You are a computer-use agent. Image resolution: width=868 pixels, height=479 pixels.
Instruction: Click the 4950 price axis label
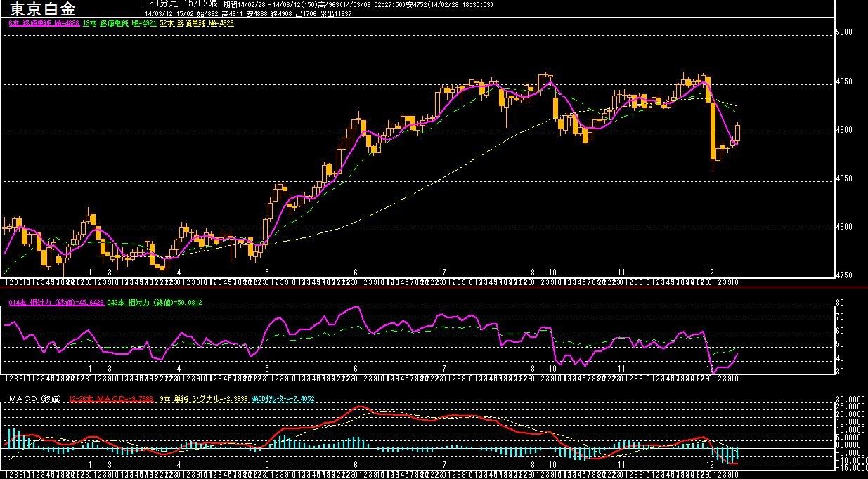[x=844, y=81]
